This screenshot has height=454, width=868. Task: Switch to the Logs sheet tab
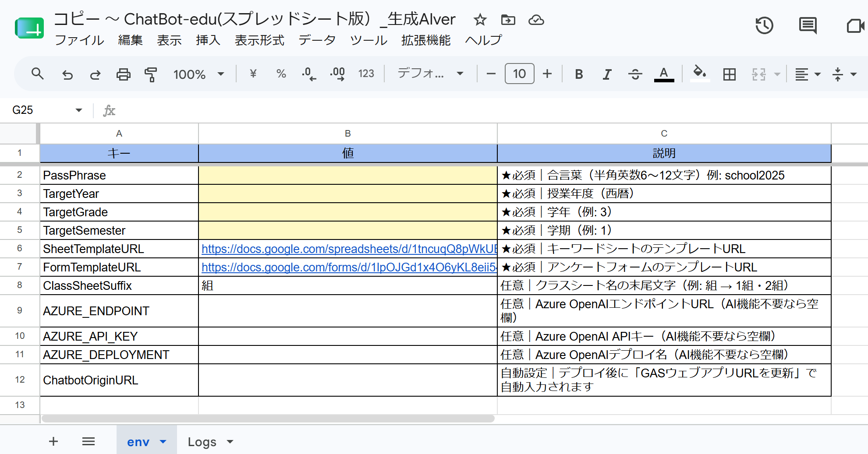tap(202, 442)
